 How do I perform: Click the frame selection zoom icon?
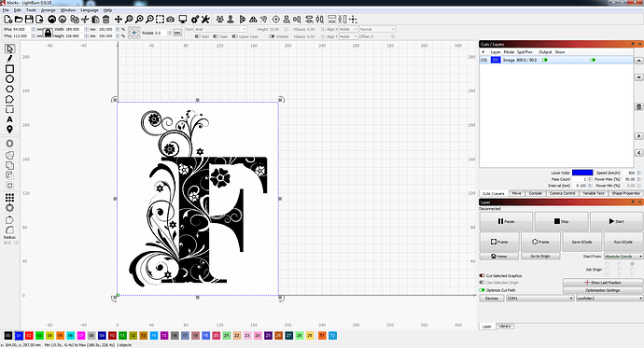click(161, 20)
